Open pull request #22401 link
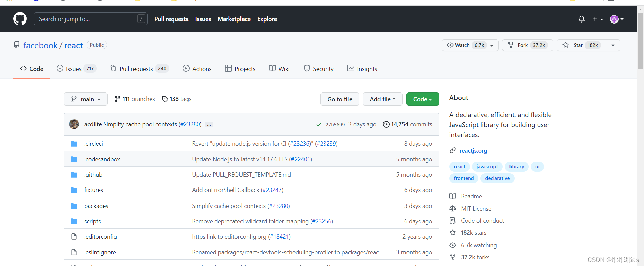This screenshot has height=266, width=644. click(x=301, y=159)
